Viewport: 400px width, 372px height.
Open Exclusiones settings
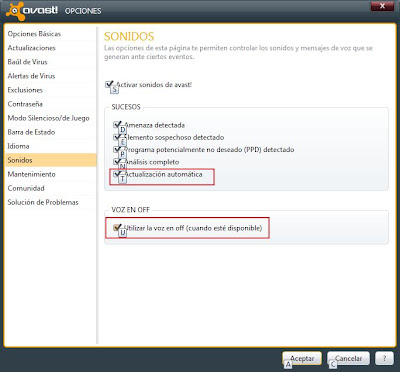tap(25, 90)
